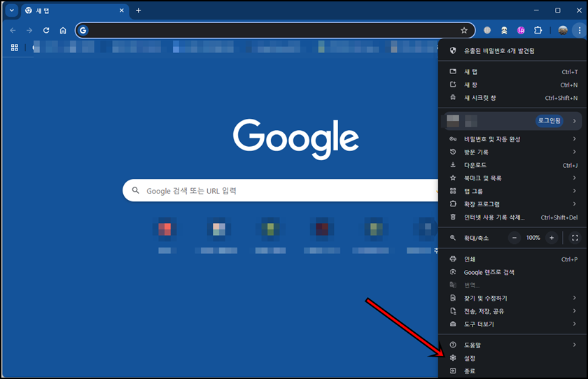
Task: Click the forward navigation arrow
Action: point(29,30)
